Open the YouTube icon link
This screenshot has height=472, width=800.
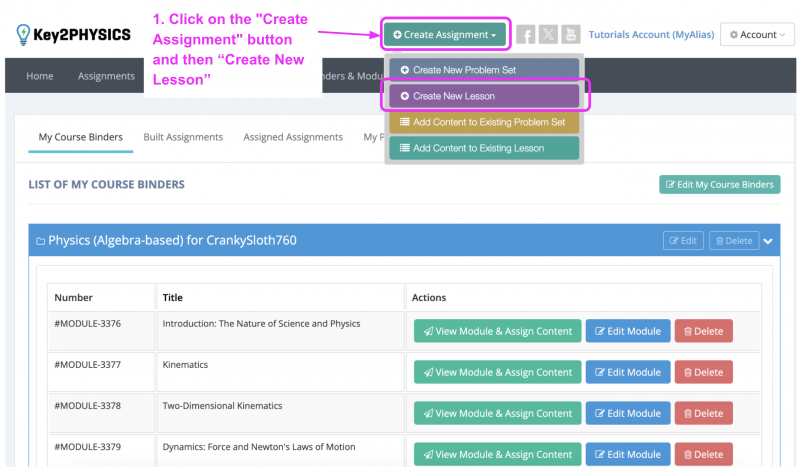click(570, 35)
